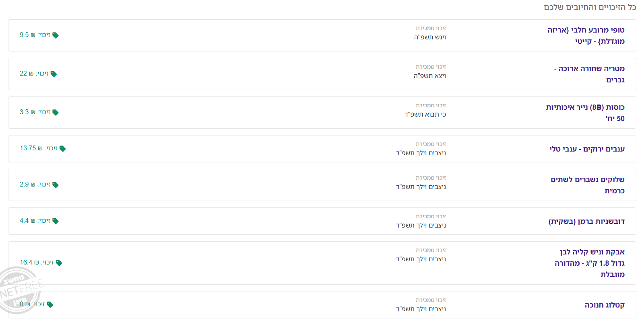Click the green tag icon beside 9.5 credit
This screenshot has height=320, width=644.
pyautogui.click(x=56, y=35)
